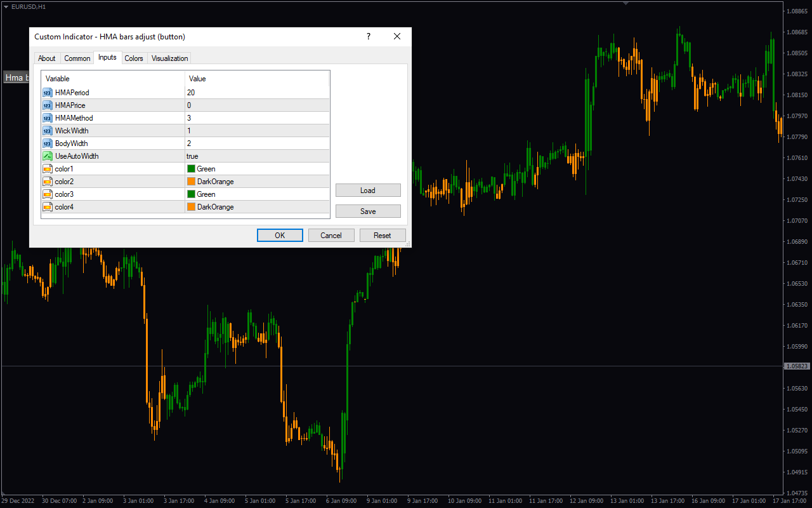The height and width of the screenshot is (508, 812).
Task: Click color3 Green swatch
Action: pos(191,194)
